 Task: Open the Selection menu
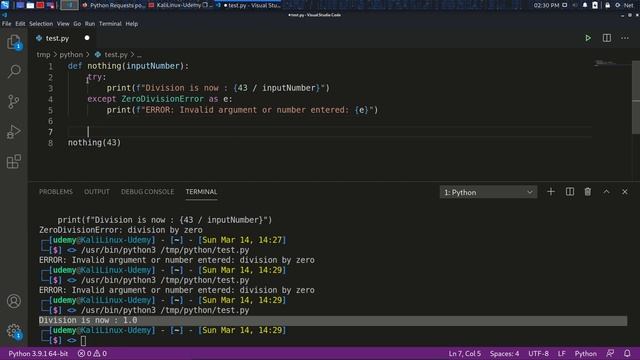[x=41, y=24]
